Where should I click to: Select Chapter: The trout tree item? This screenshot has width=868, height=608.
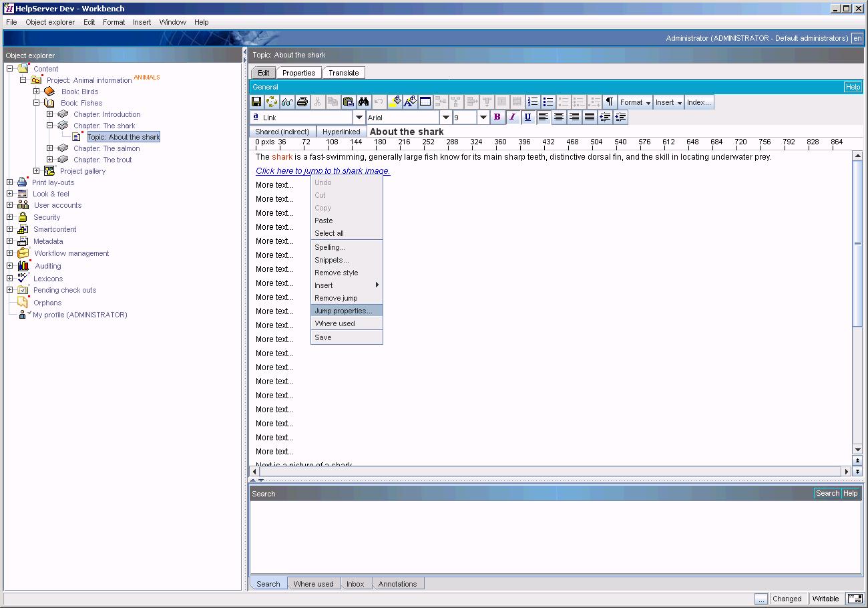(103, 160)
